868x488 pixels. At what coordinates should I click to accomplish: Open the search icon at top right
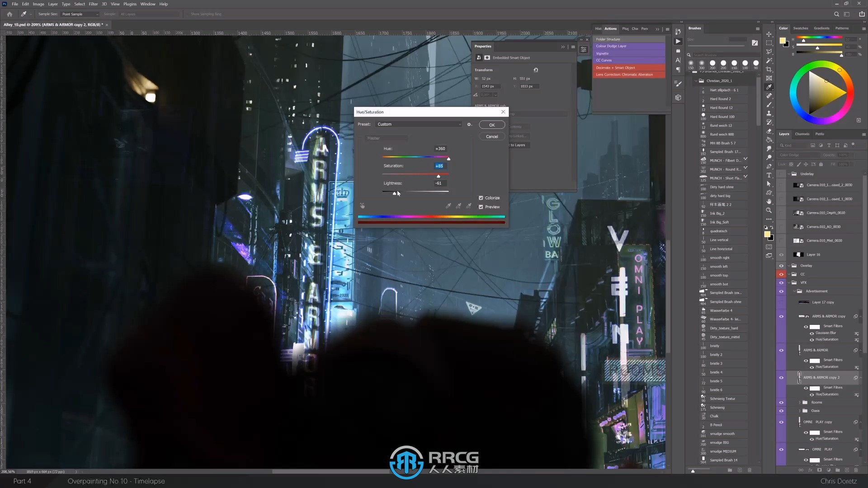point(836,14)
